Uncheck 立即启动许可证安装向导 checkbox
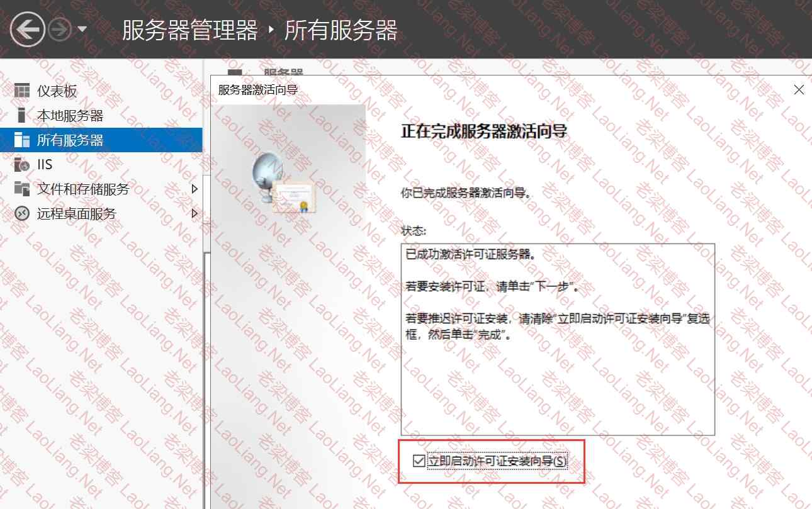Viewport: 812px width, 509px height. click(x=419, y=461)
